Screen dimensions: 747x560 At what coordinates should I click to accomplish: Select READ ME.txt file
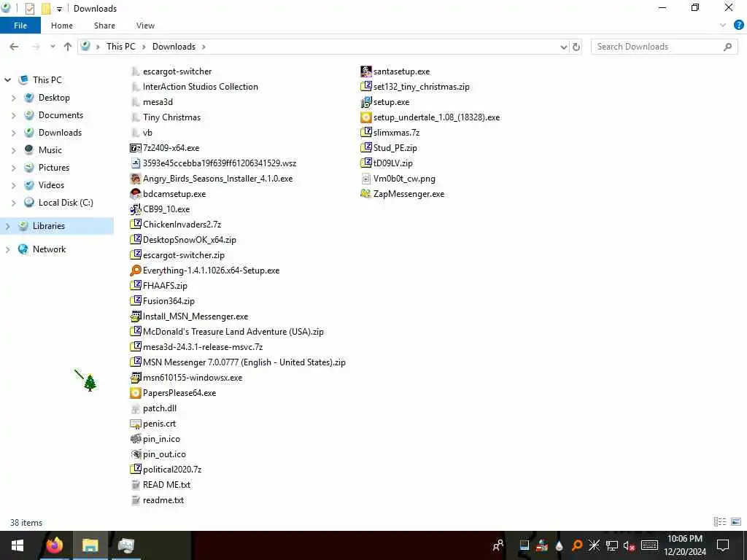pos(167,485)
